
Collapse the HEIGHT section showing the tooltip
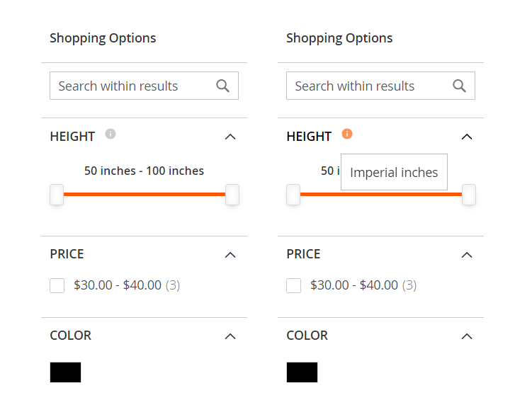466,137
